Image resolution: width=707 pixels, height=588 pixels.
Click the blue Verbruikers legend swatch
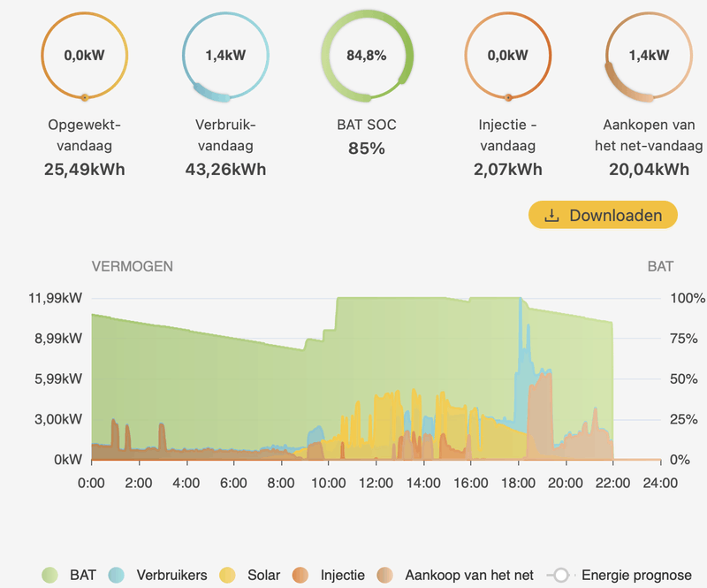[118, 575]
